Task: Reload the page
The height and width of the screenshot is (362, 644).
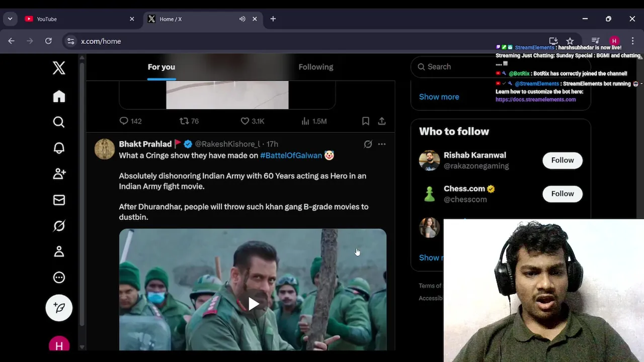Action: (48, 41)
